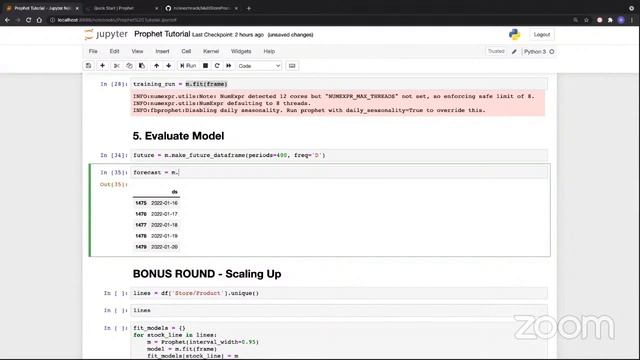The width and height of the screenshot is (640, 360).
Task: Click the Python logo icon
Action: point(515,35)
